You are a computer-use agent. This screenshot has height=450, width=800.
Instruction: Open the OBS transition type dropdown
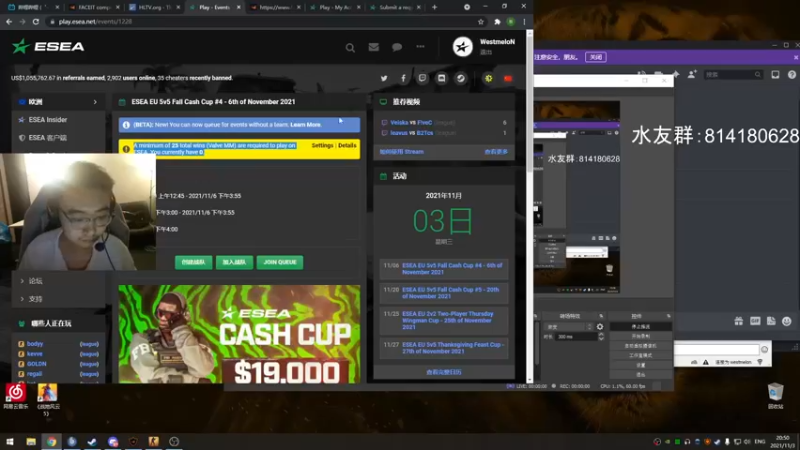click(x=569, y=327)
